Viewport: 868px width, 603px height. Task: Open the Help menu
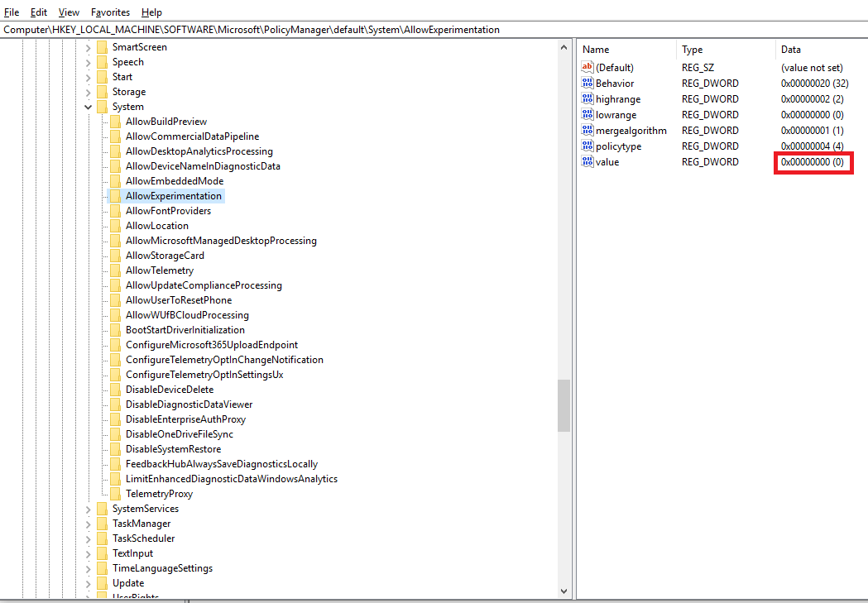coord(151,12)
